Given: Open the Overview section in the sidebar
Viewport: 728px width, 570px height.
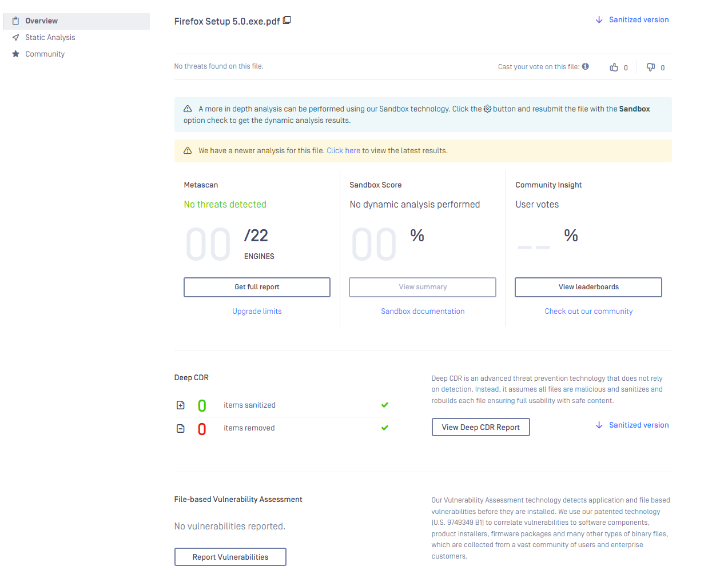Looking at the screenshot, I should (77, 21).
